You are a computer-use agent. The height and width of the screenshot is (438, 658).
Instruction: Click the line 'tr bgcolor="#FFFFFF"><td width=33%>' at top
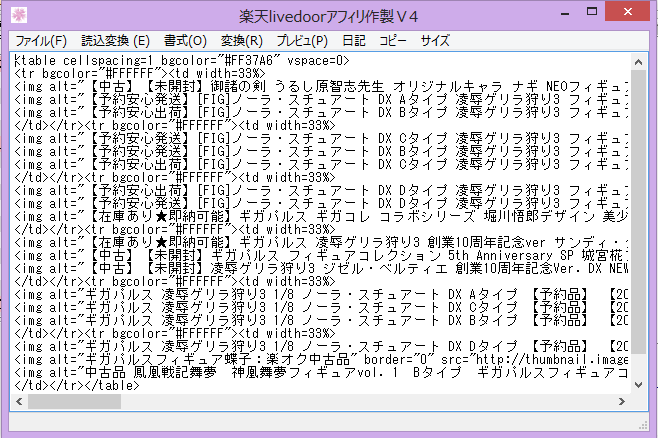coord(140,74)
